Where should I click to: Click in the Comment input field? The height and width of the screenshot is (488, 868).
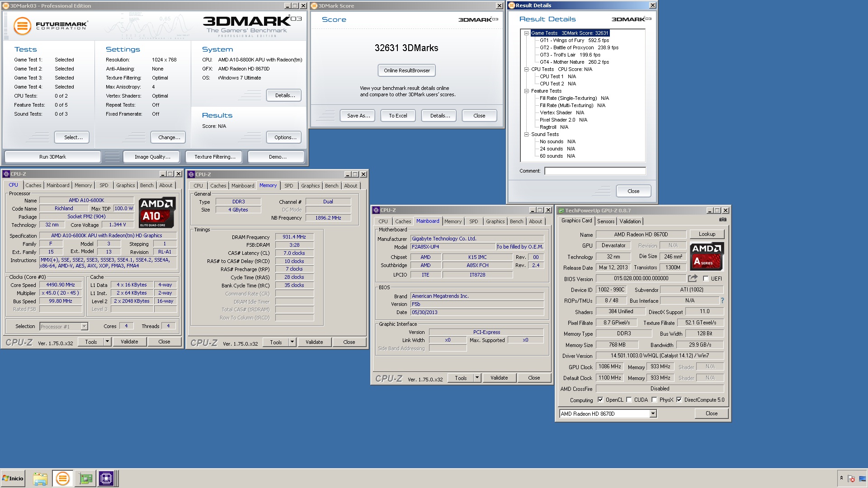pos(595,171)
